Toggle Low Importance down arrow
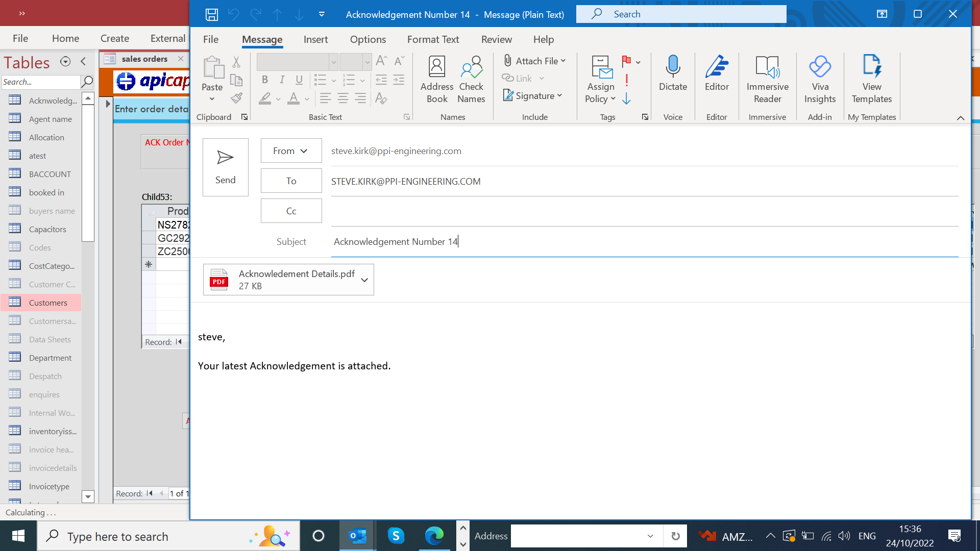Image resolution: width=980 pixels, height=551 pixels. click(x=626, y=98)
